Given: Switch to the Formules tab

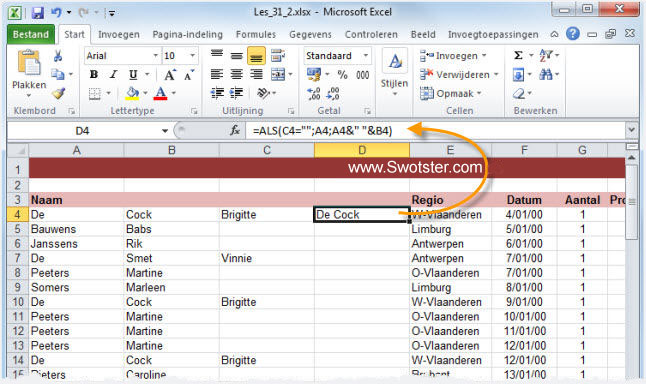Looking at the screenshot, I should coord(256,35).
